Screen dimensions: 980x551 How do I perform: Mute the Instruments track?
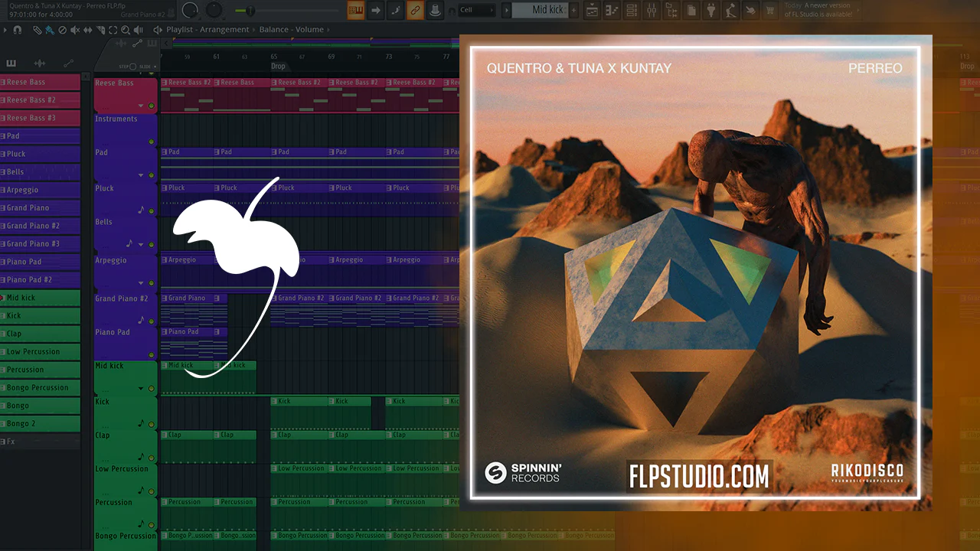tap(152, 142)
